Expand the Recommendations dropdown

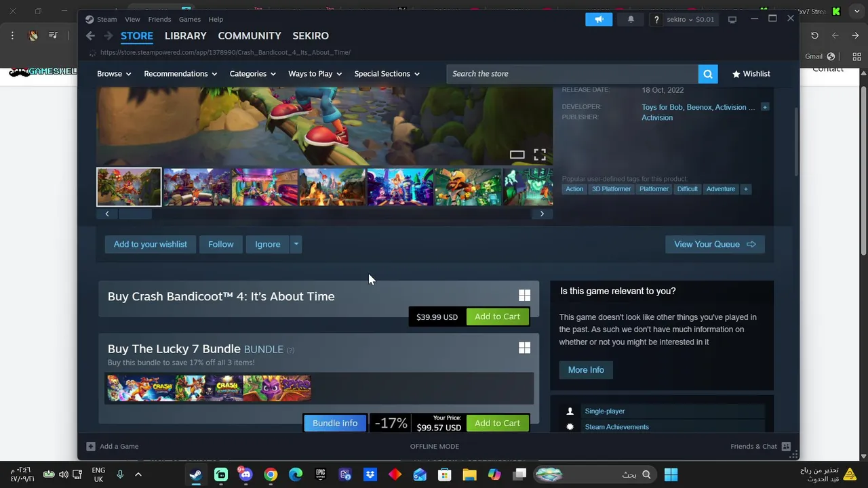point(180,74)
